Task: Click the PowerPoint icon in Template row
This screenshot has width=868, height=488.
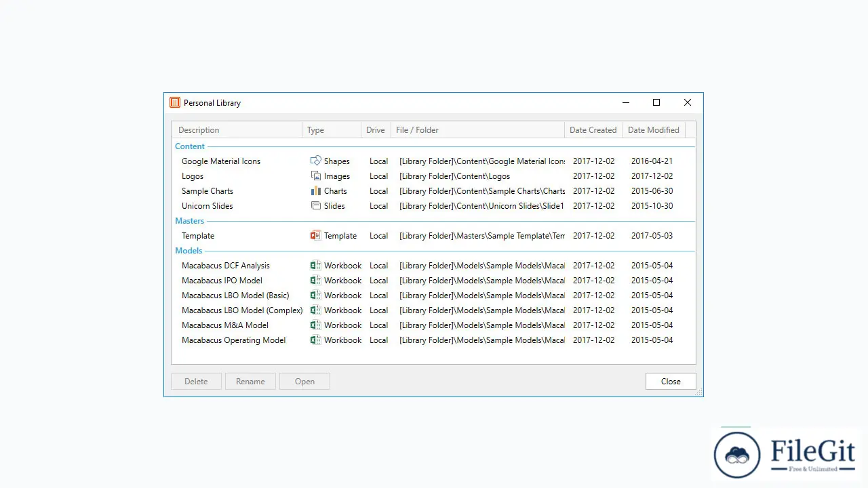Action: tap(315, 235)
